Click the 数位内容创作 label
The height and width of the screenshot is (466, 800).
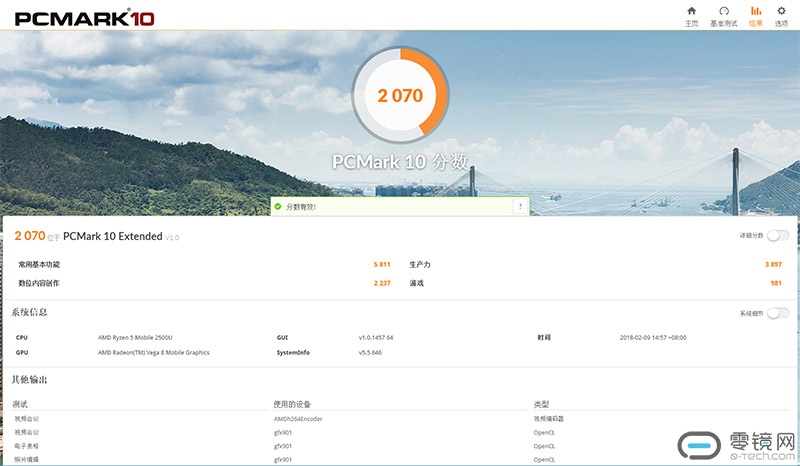click(39, 283)
